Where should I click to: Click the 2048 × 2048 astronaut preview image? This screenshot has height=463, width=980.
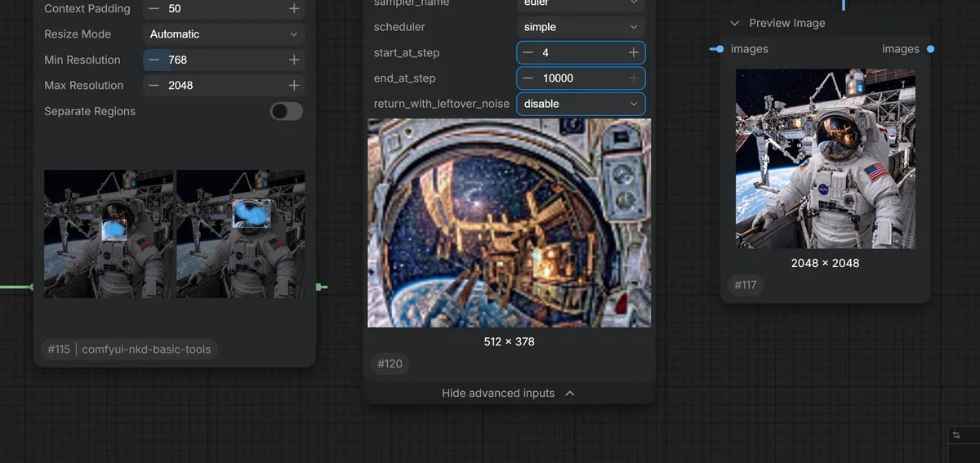(825, 158)
